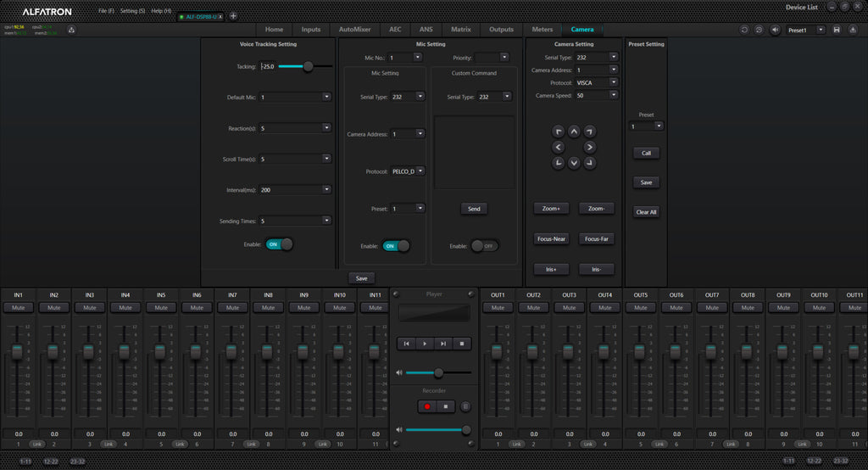Open the AutoMixer tab
Image resolution: width=868 pixels, height=470 pixels.
pyautogui.click(x=355, y=30)
